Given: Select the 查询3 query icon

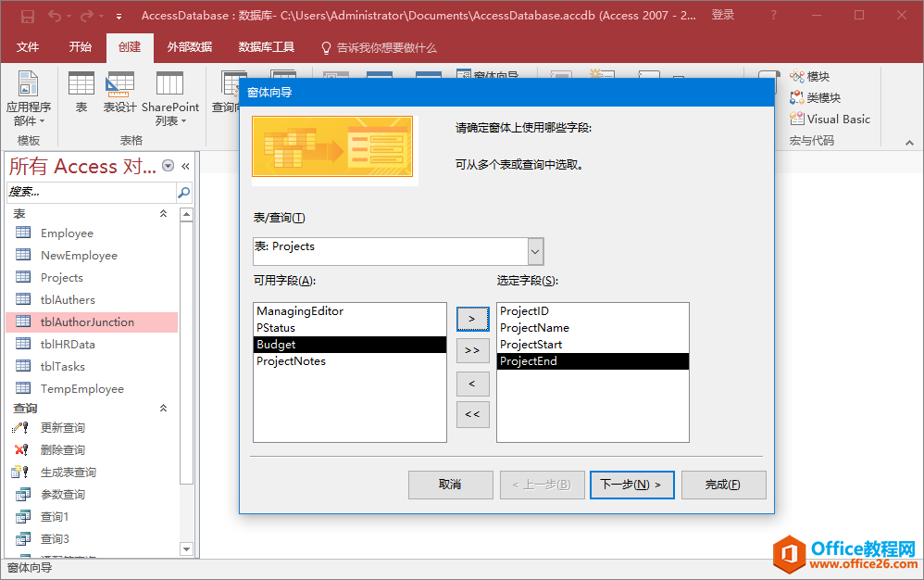Looking at the screenshot, I should tap(22, 538).
